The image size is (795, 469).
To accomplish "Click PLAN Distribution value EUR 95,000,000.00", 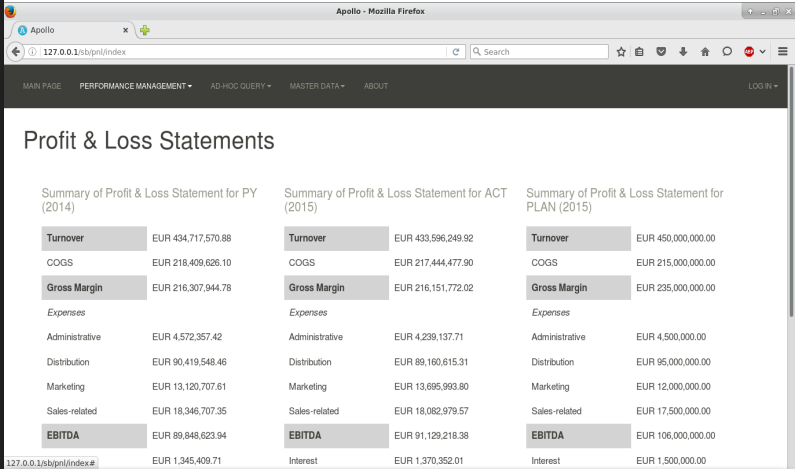I will pos(673,362).
